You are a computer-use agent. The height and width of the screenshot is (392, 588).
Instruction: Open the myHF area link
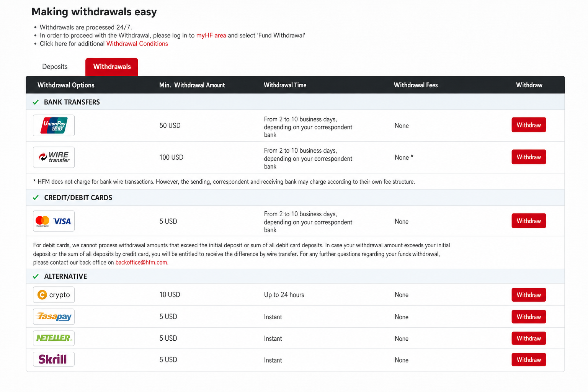coord(211,35)
